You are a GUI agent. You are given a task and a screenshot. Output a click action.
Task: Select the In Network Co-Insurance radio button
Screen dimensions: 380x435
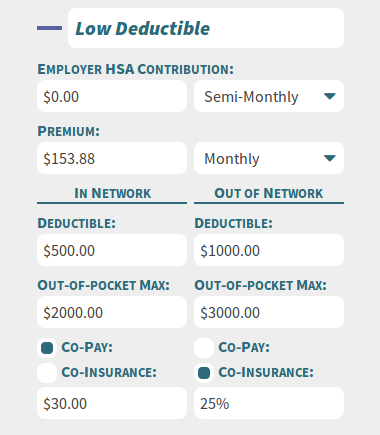pos(47,373)
